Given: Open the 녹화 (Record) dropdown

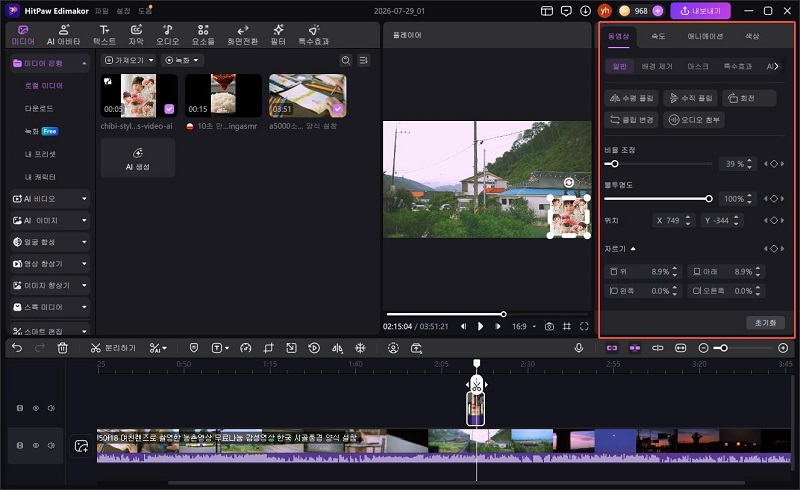Looking at the screenshot, I should click(x=182, y=60).
